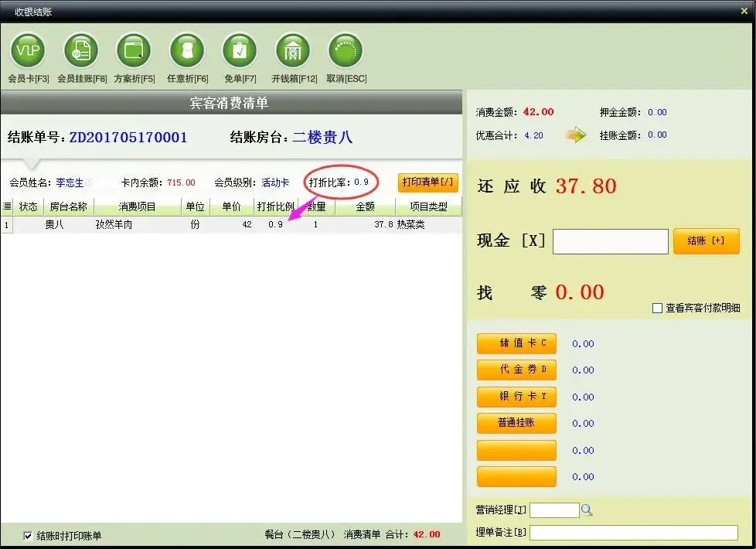Image resolution: width=756 pixels, height=549 pixels.
Task: Click the 0.9 discount cell in row 1
Action: coord(276,224)
